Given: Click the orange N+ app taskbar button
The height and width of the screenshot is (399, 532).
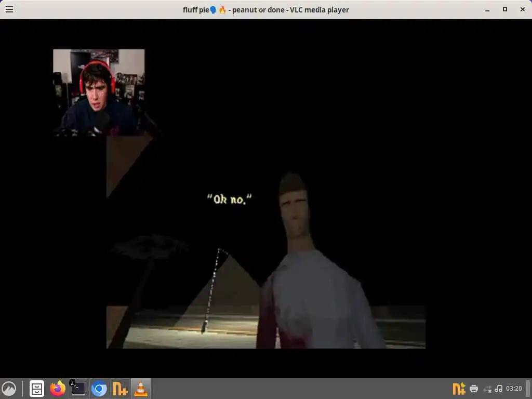Looking at the screenshot, I should point(120,389).
